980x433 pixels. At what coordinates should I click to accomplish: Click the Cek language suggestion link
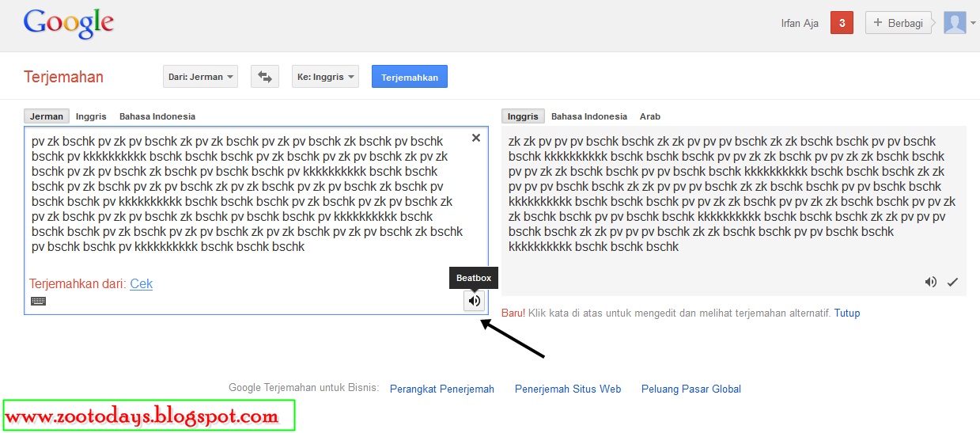point(142,283)
